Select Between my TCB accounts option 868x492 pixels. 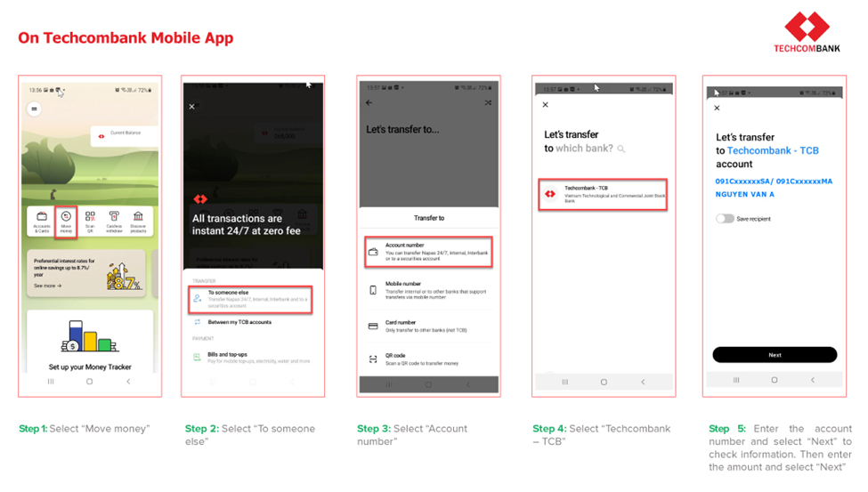239,322
